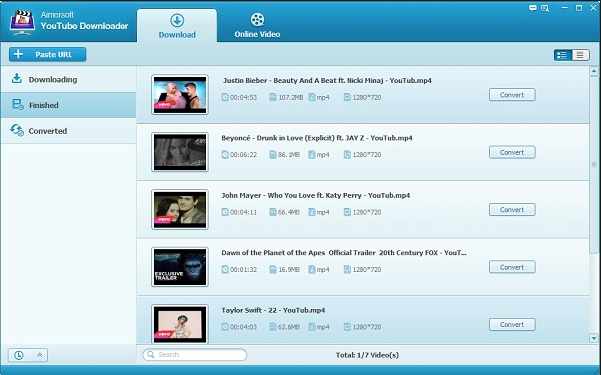Maximize the YouTube Downloader window
This screenshot has width=601, height=375.
pos(579,8)
